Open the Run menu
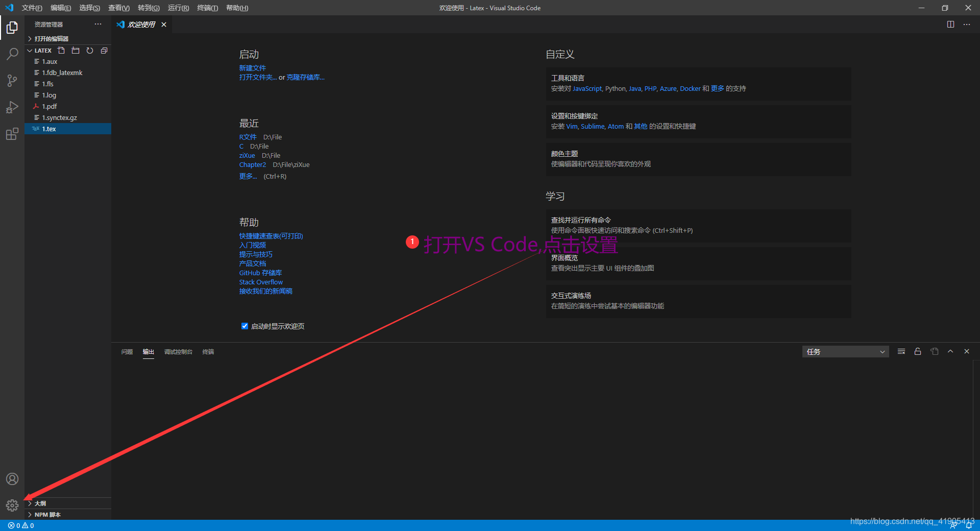This screenshot has width=980, height=531. click(178, 8)
